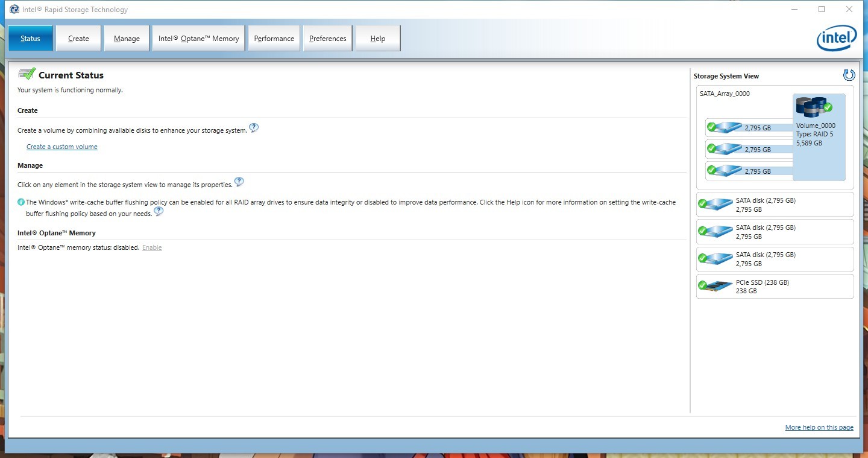Open the Manage tab
868x458 pixels.
127,39
